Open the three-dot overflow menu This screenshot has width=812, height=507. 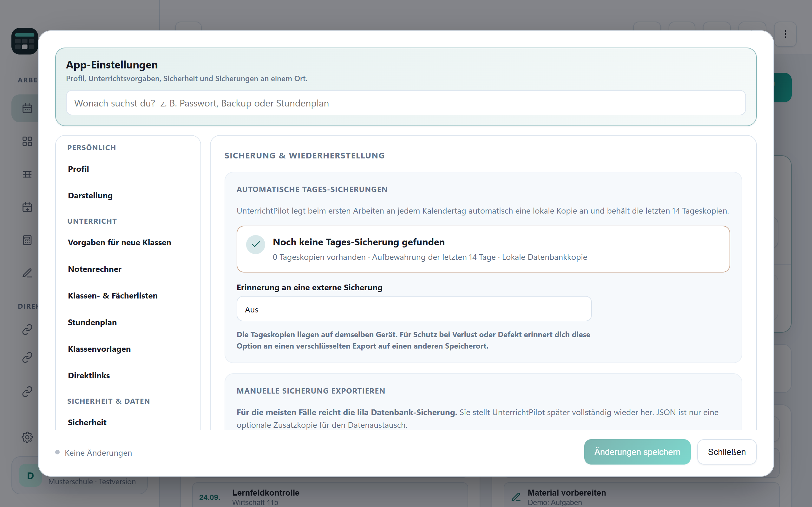[x=785, y=34]
